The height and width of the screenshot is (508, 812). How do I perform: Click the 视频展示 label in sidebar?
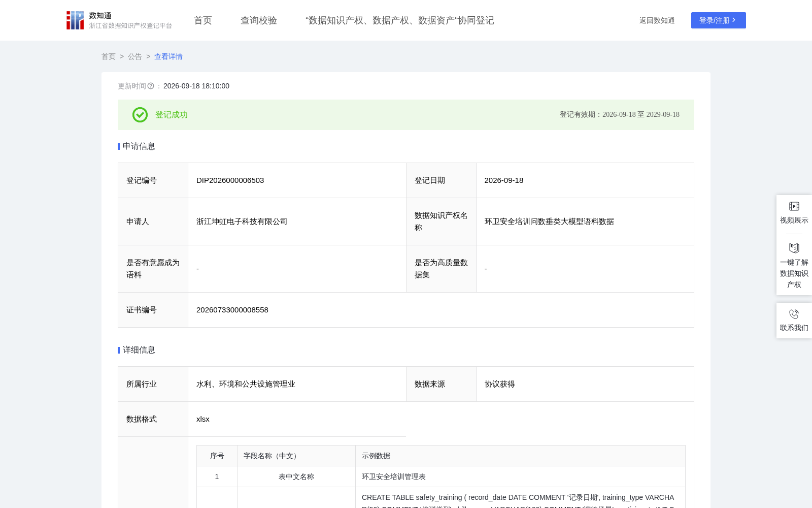point(794,220)
